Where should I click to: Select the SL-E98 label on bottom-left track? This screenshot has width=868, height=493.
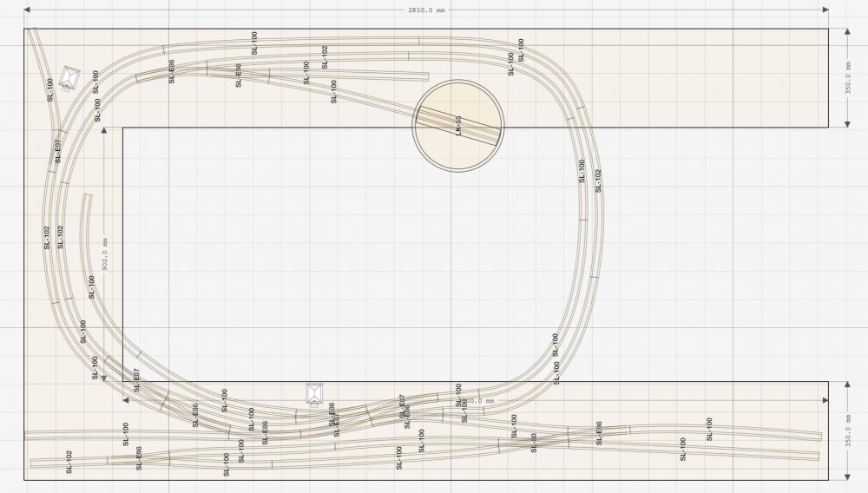pos(139,458)
